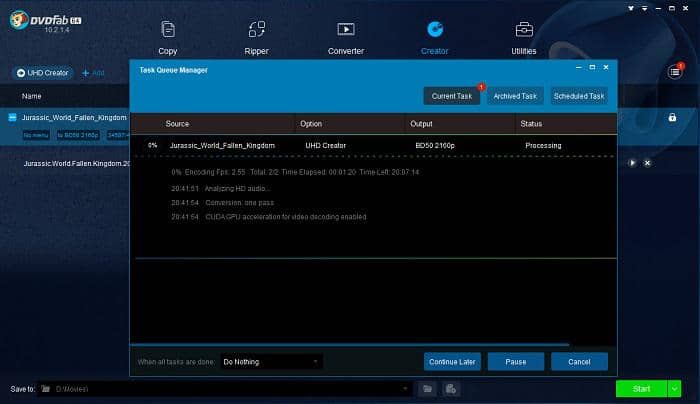
Task: Click the green Start button
Action: 641,389
